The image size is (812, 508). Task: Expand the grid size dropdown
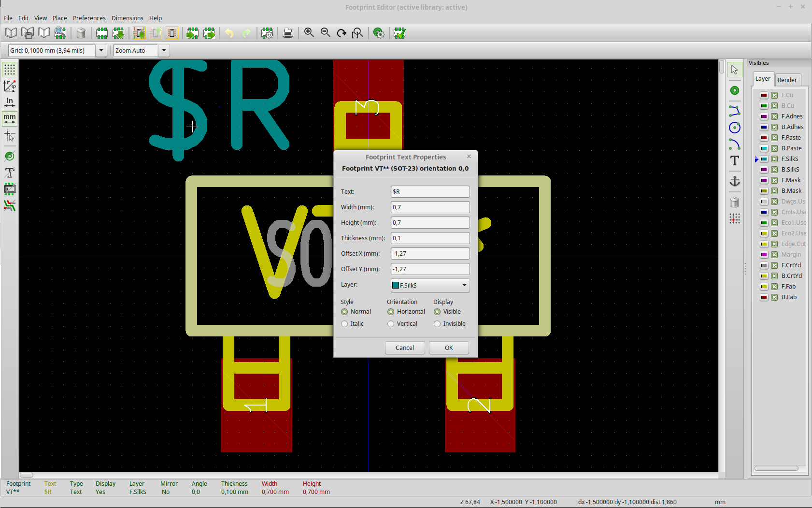[101, 51]
